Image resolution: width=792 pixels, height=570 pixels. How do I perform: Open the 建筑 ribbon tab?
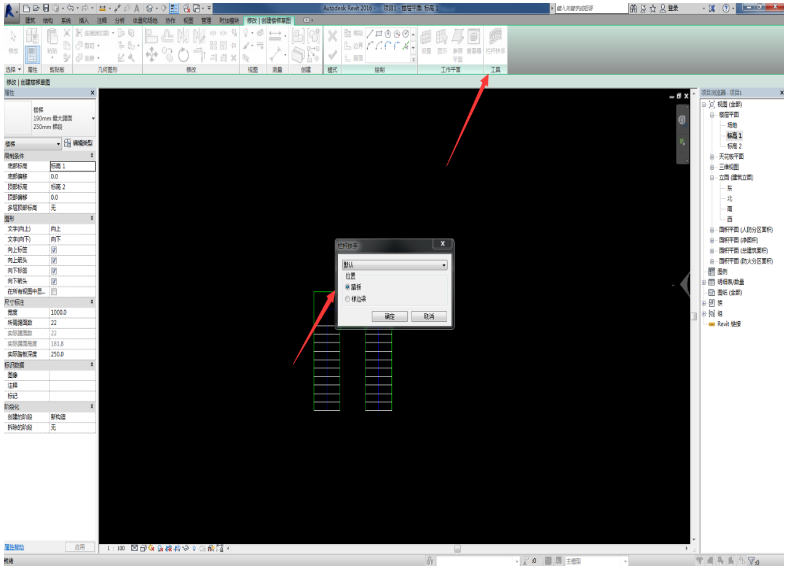[x=30, y=20]
